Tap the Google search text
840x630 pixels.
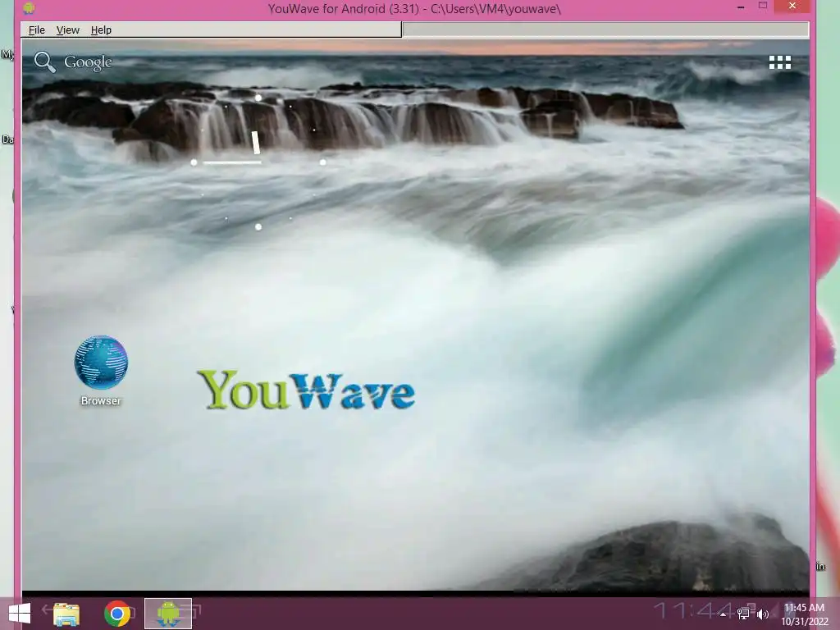pos(88,62)
